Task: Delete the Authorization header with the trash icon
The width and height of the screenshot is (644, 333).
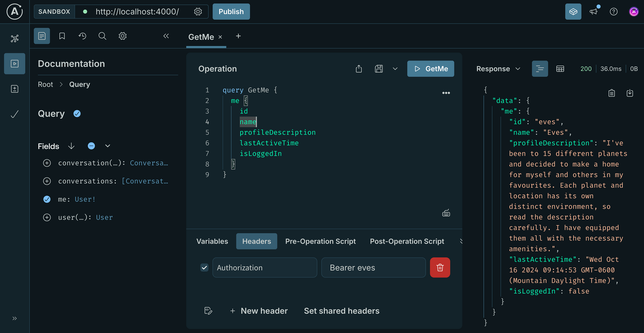Action: [x=440, y=267]
